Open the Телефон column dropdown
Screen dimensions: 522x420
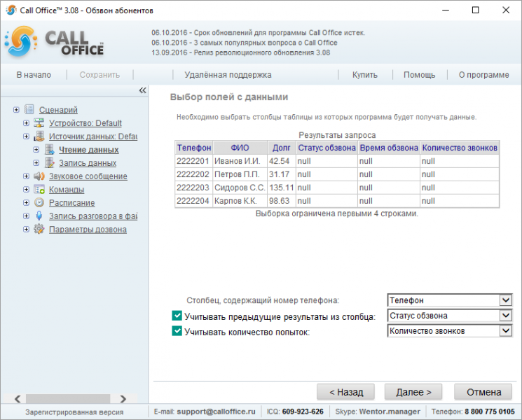click(506, 300)
